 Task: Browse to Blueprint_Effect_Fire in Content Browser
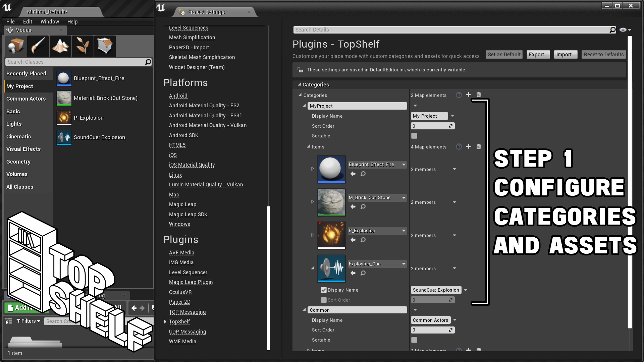coord(363,174)
